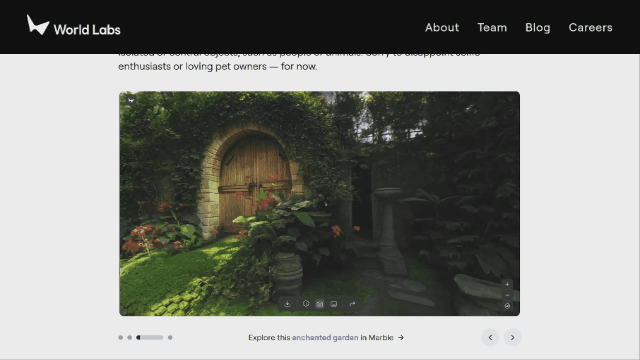Click the image icon in viewer toolbar
640x360 pixels.
pyautogui.click(x=334, y=304)
